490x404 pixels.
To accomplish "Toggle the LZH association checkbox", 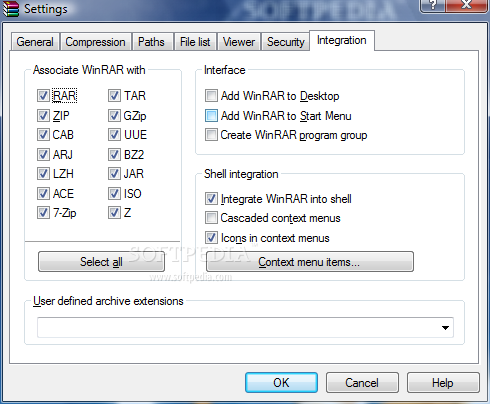I will [x=43, y=174].
